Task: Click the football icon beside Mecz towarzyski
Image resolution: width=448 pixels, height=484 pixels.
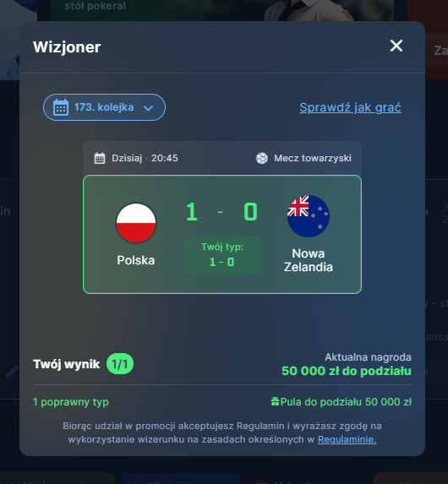Action: click(x=262, y=158)
